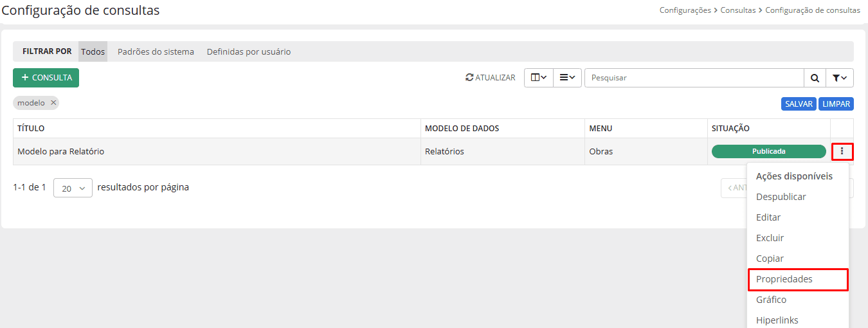Change the results per page selector
This screenshot has height=328, width=868.
(73, 188)
